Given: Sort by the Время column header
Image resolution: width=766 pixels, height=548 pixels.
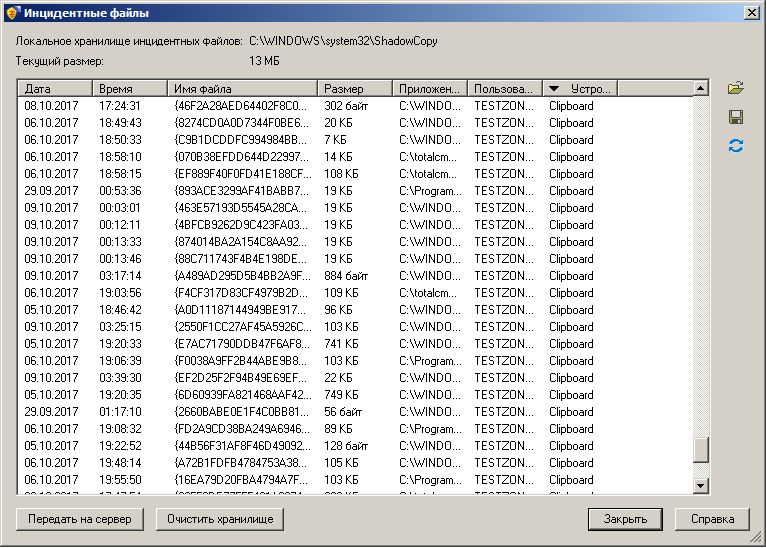Looking at the screenshot, I should click(x=130, y=89).
